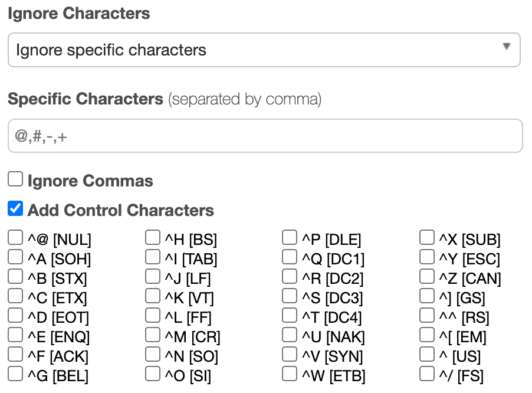Select the ^/ [FS] checkbox
The width and height of the screenshot is (532, 393).
427,374
